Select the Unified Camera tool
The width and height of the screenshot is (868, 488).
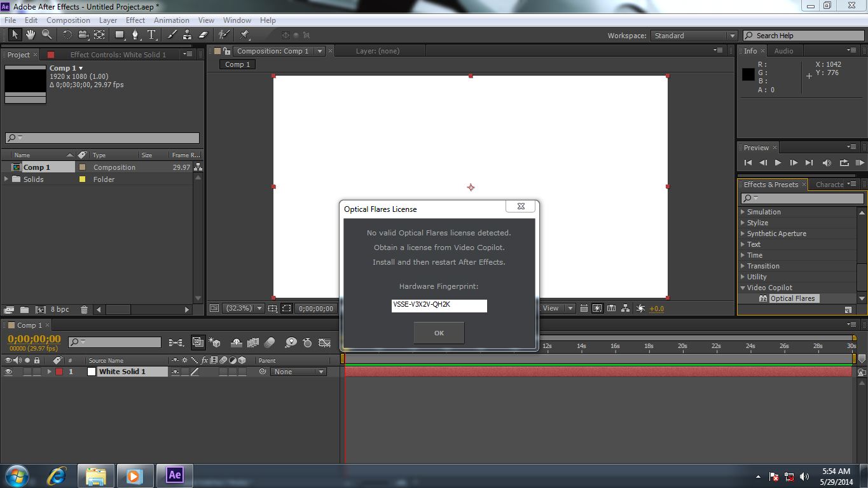pos(83,35)
